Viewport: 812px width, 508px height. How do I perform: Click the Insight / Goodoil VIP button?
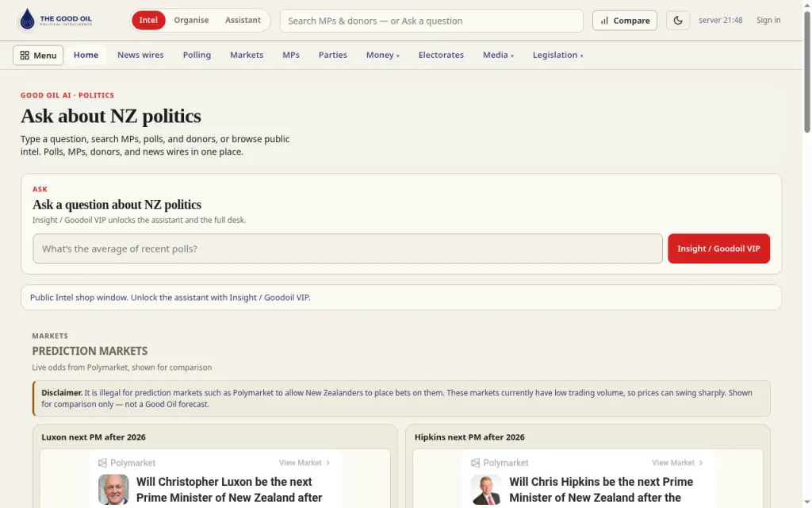coord(718,248)
